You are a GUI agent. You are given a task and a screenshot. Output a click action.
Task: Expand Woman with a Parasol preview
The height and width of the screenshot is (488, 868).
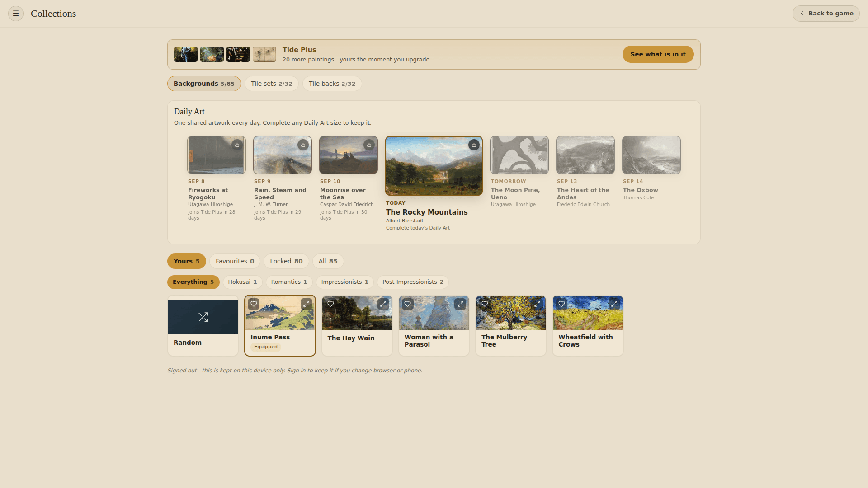[x=460, y=304]
